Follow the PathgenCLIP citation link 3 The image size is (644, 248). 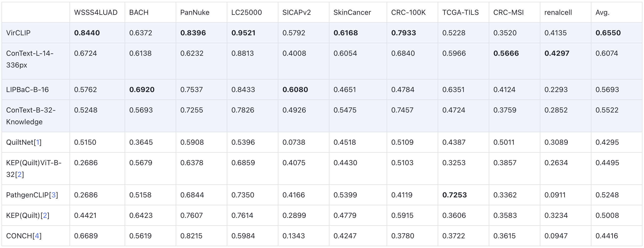[x=53, y=195]
